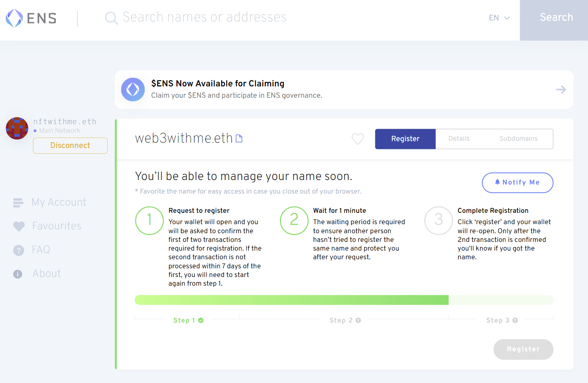
Task: Favorite the name with the heart icon
Action: [x=358, y=139]
